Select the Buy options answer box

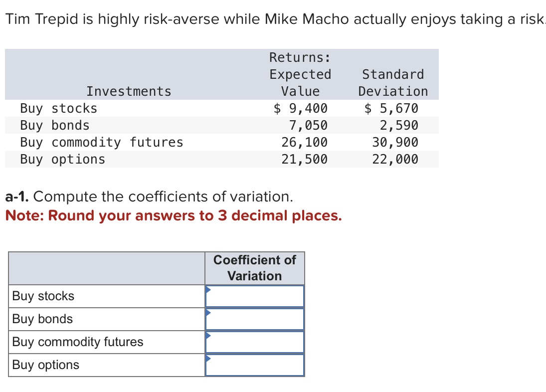(255, 365)
